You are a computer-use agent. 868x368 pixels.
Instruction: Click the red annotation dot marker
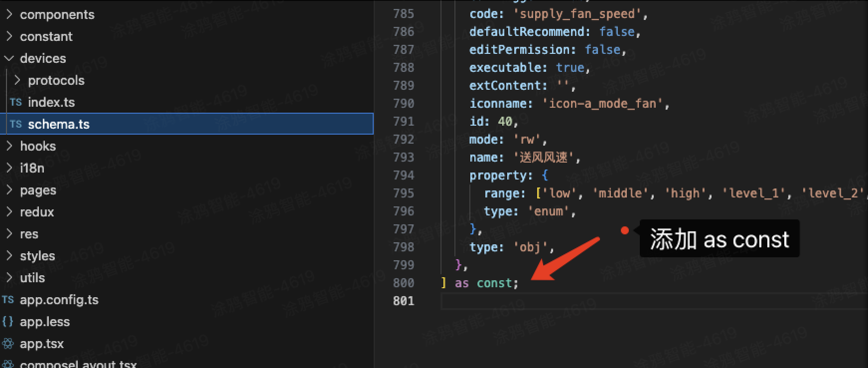click(624, 230)
